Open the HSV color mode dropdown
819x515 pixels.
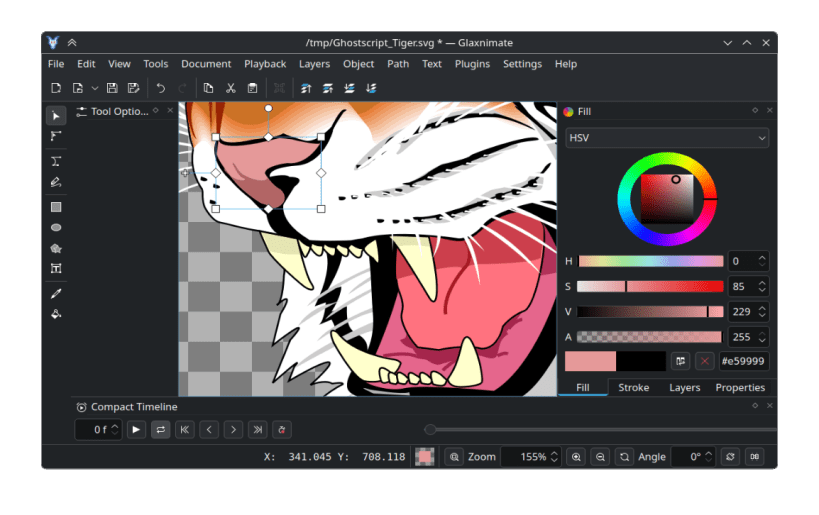pos(667,138)
